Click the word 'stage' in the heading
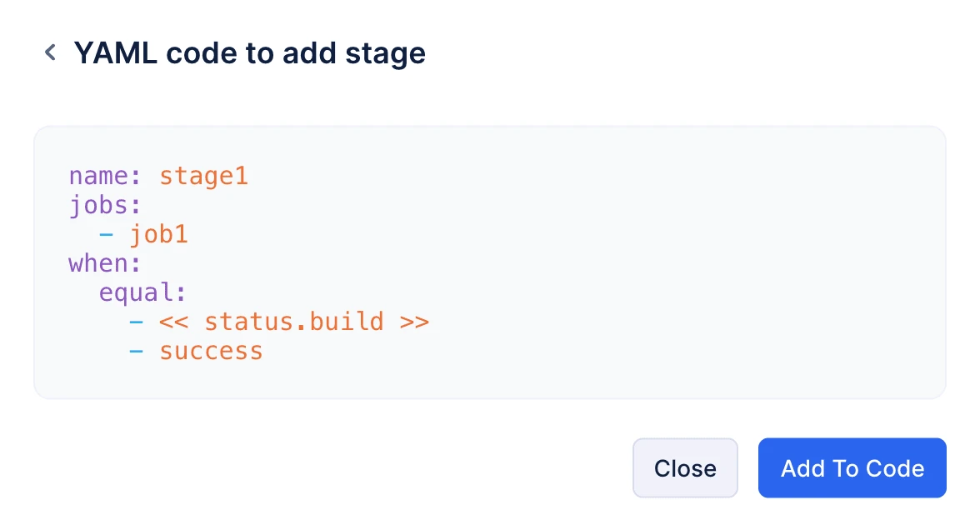 385,54
